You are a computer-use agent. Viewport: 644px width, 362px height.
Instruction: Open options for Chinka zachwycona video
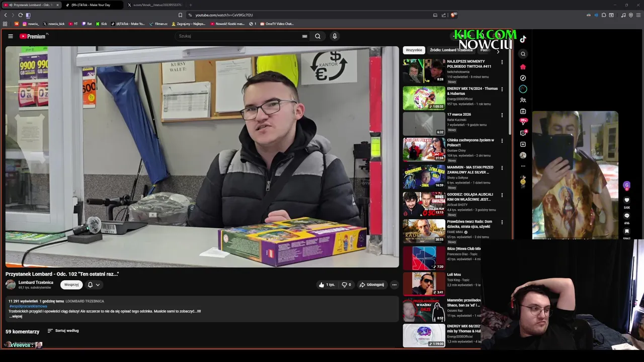502,141
